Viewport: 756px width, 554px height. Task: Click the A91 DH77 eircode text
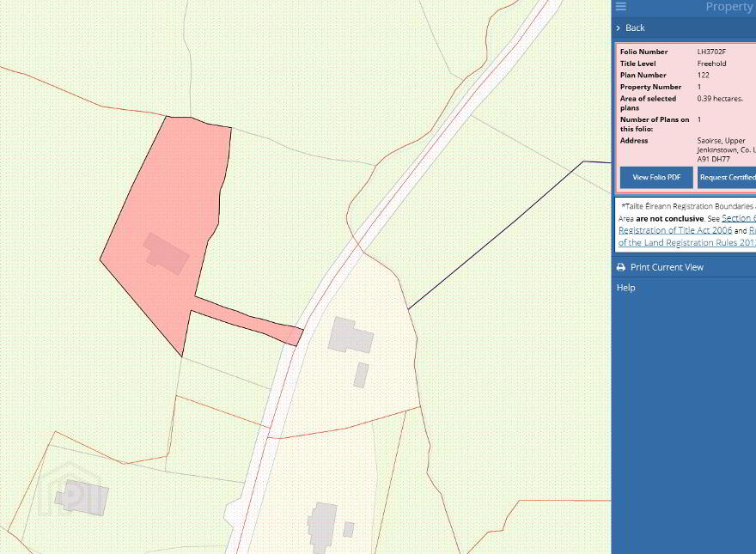tap(714, 159)
